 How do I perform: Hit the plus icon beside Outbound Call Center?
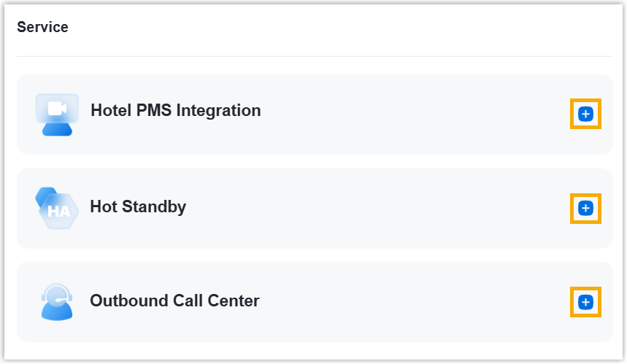coord(585,302)
